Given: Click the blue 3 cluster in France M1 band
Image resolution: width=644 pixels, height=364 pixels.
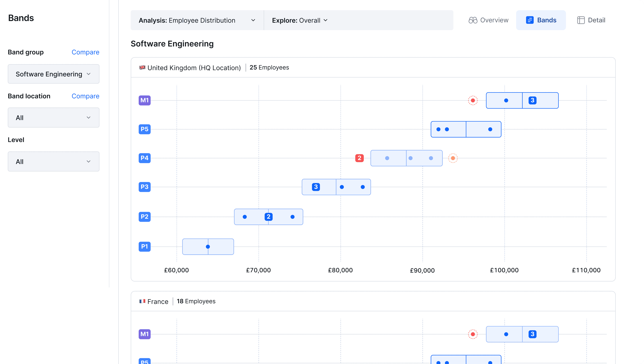Looking at the screenshot, I should pos(532,334).
